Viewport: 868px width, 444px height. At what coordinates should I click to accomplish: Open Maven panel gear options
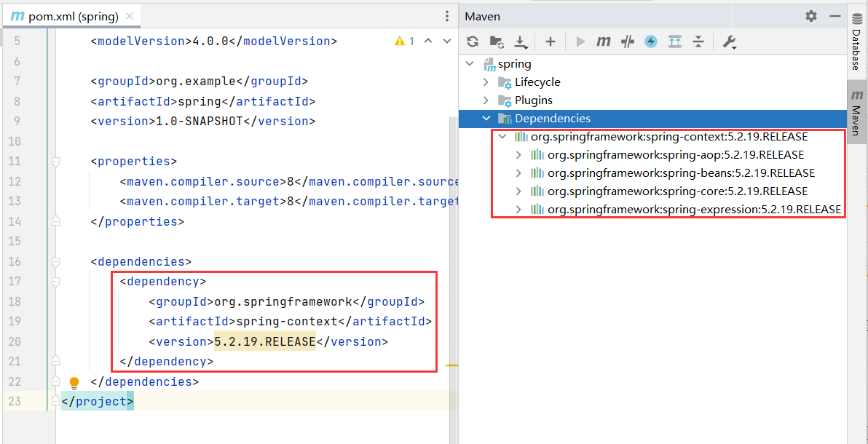[x=811, y=16]
